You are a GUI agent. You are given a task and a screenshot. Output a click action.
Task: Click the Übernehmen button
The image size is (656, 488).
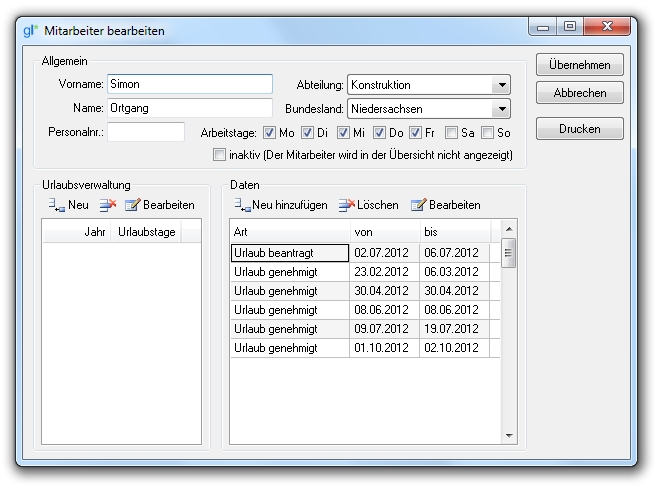(580, 65)
